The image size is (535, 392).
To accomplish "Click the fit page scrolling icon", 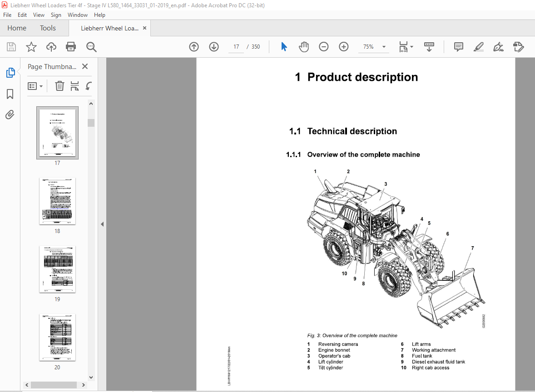I will click(403, 47).
